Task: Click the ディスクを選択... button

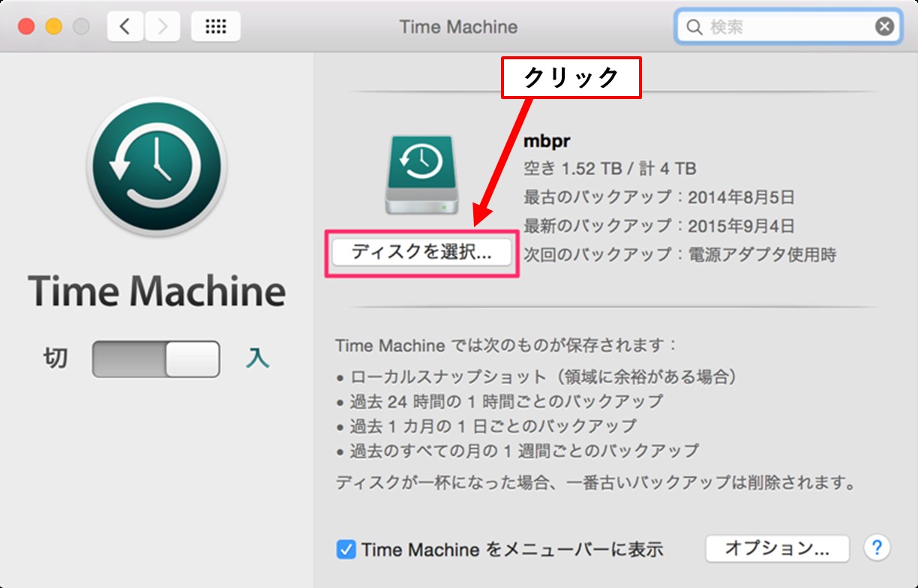Action: 421,253
